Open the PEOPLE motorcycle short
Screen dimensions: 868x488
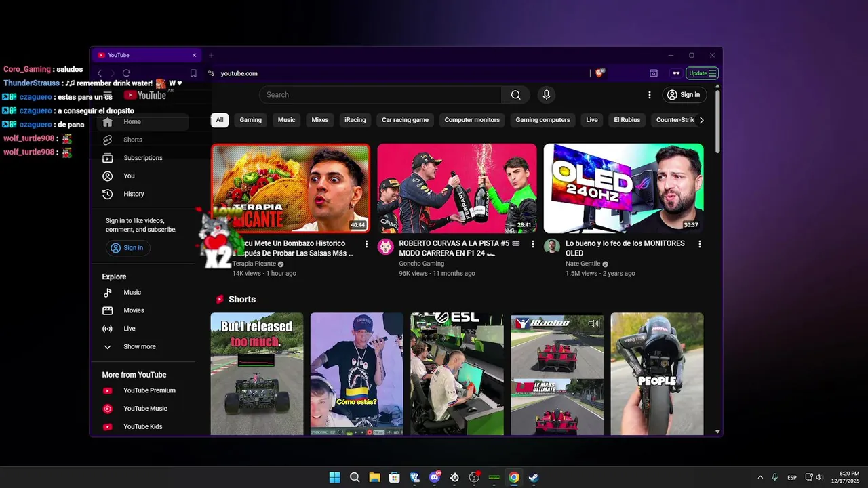pos(657,373)
